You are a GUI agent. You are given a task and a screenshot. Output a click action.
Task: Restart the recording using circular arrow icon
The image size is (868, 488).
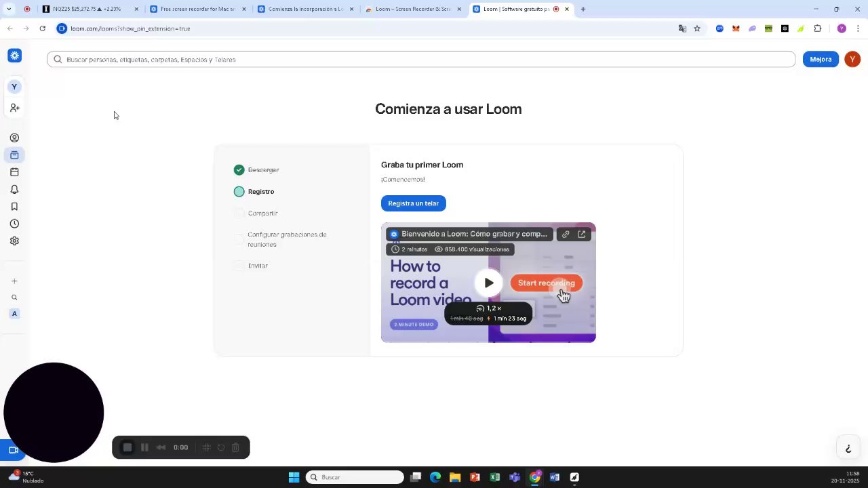(x=221, y=447)
